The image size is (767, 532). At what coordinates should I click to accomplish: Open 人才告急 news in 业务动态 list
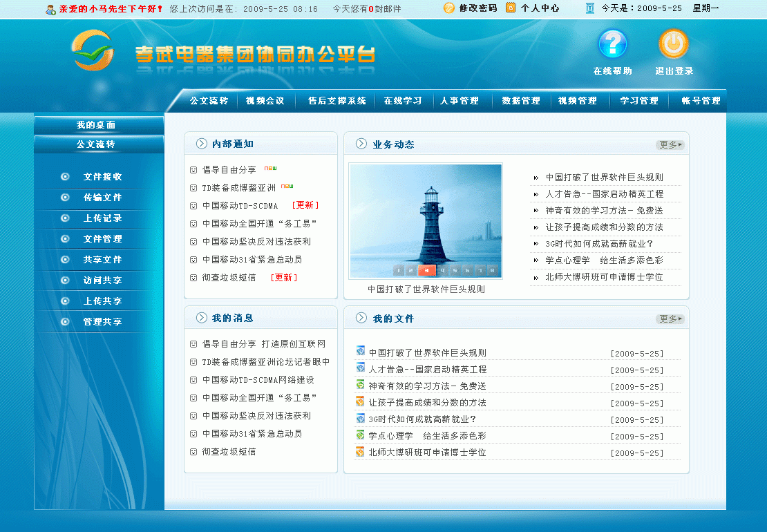(605, 194)
